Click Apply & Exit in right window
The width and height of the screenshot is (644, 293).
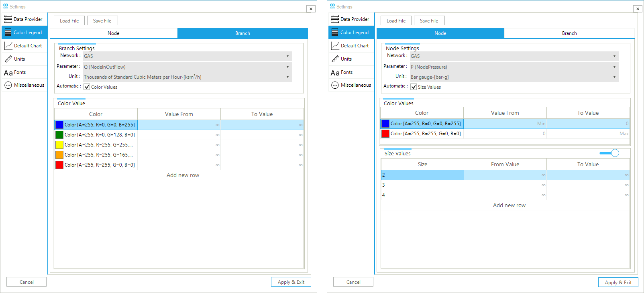pos(618,282)
